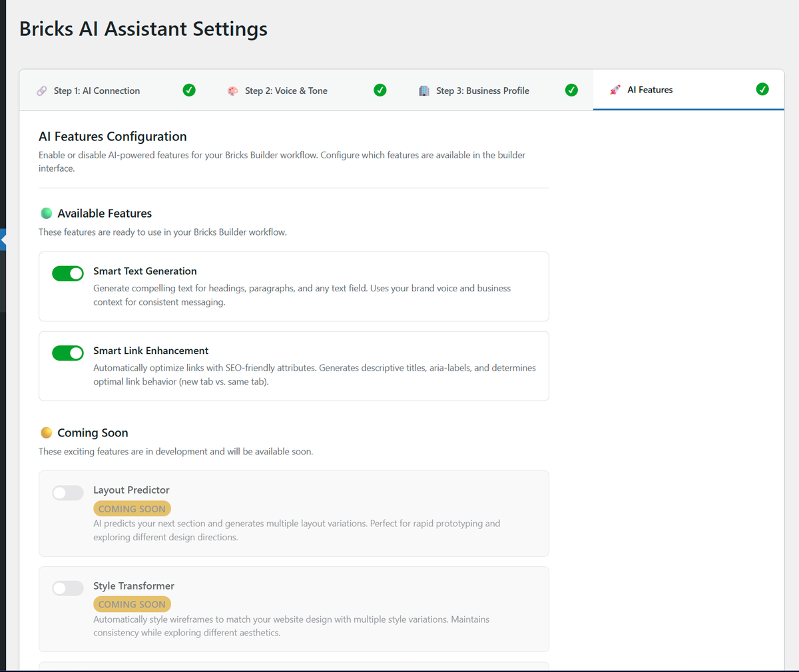Click the Smart Text Generation description text
Screen dimensions: 799x672
click(x=302, y=295)
